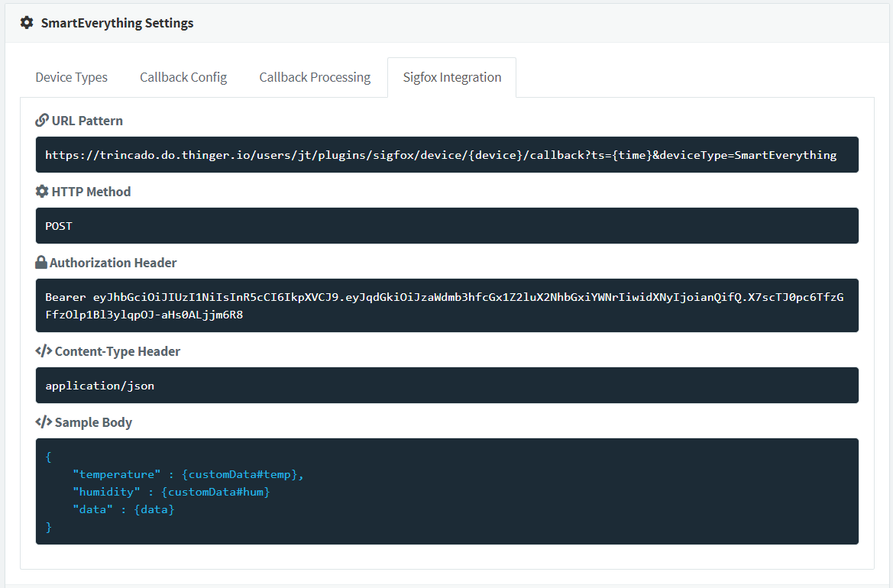893x588 pixels.
Task: Go to the Callback Processing tab
Action: (x=315, y=77)
